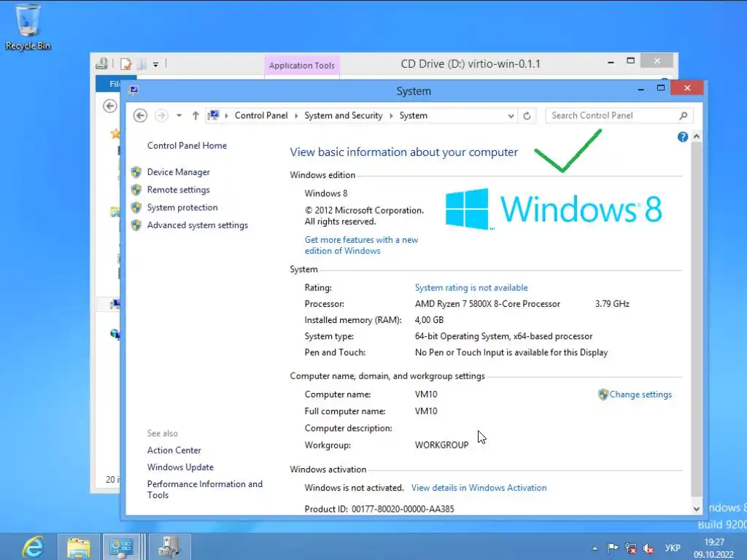The image size is (747, 560).
Task: Click New folder icon in CD Drive toolbar
Action: 142,64
